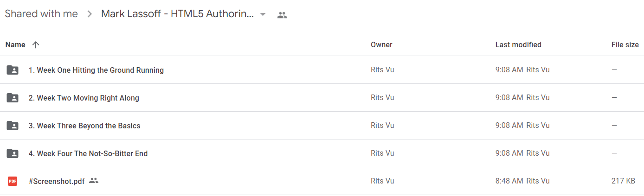Screen dimensions: 644x196
Task: Click the File size column header
Action: 625,45
